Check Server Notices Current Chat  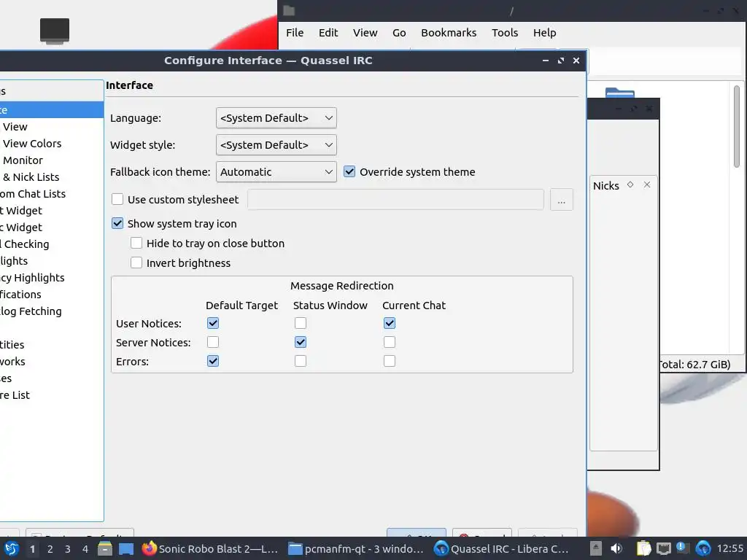coord(390,342)
